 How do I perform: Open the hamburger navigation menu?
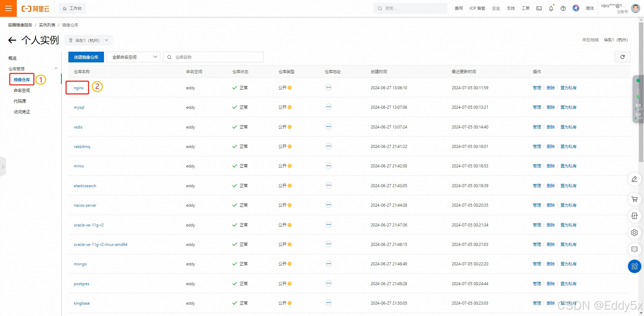tap(8, 8)
